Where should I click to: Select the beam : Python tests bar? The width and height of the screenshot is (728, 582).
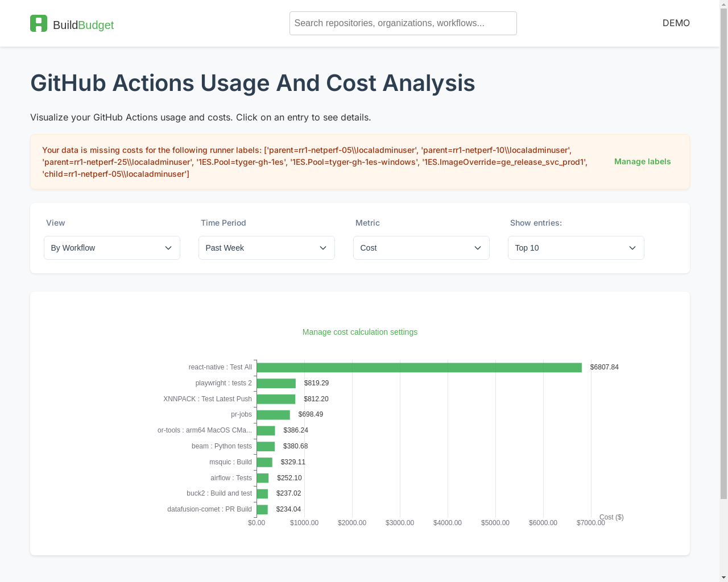tap(266, 447)
